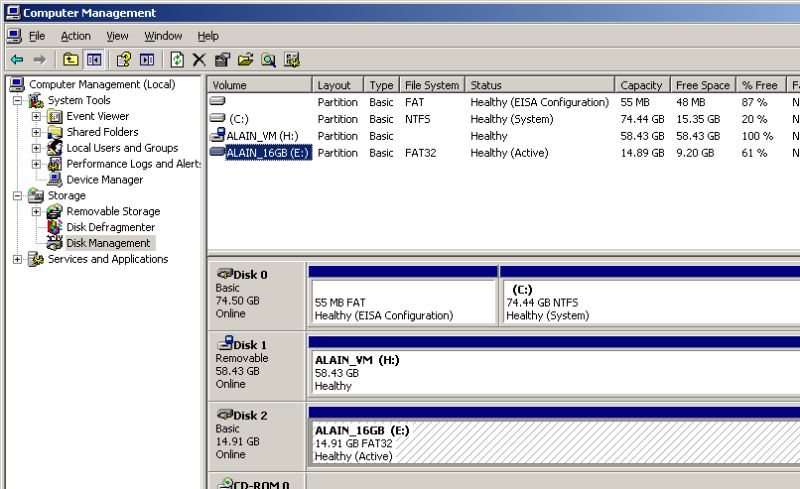
Task: Select the ALAIN_16GB (E:) hatched partition block
Action: [555, 443]
